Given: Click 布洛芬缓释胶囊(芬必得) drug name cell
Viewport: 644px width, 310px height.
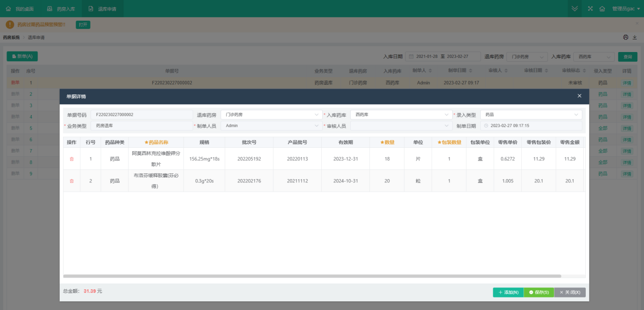Looking at the screenshot, I should [156, 181].
